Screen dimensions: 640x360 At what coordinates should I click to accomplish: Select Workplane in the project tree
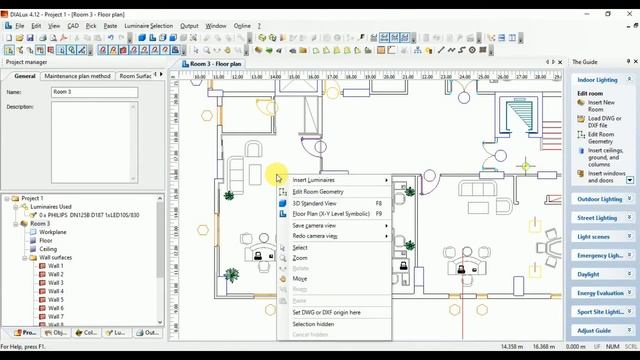[53, 232]
